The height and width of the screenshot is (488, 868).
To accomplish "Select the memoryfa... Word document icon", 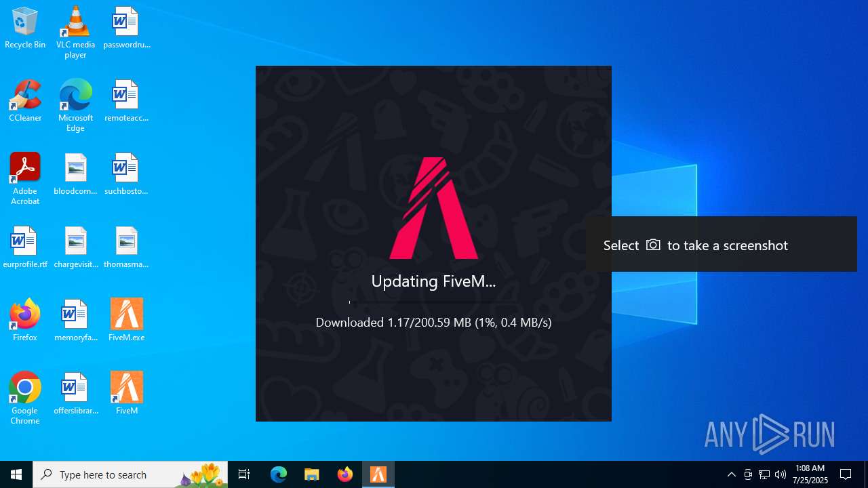I will tap(75, 321).
